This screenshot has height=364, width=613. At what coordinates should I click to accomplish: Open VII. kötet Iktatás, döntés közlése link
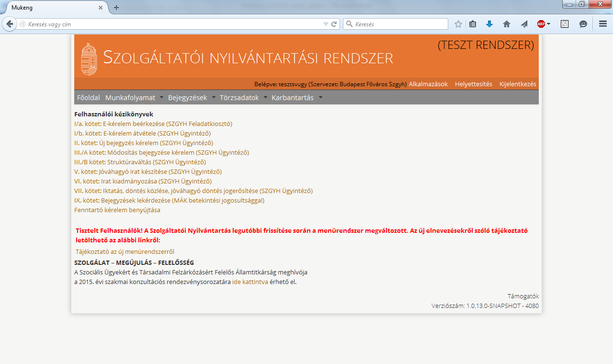193,191
